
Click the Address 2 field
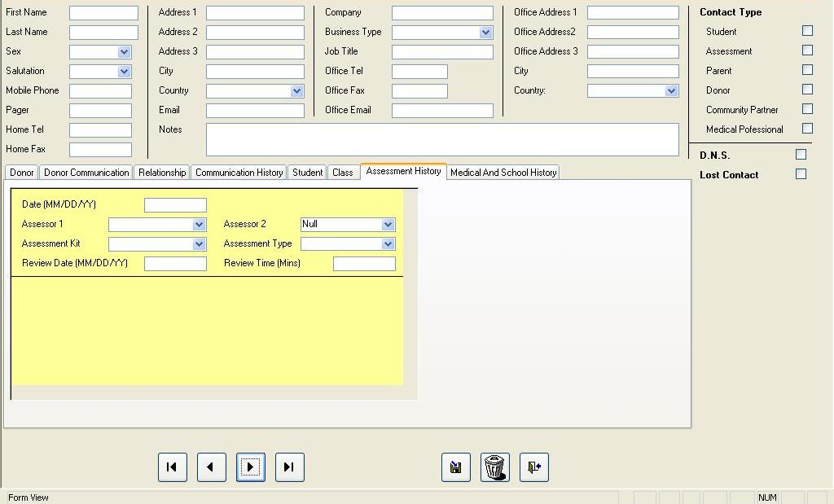255,33
